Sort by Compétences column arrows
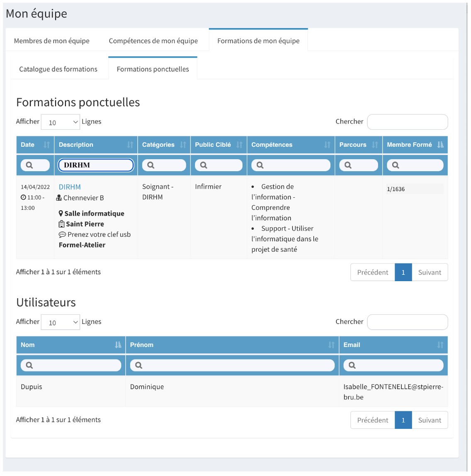Screen dimensions: 471x476 327,145
